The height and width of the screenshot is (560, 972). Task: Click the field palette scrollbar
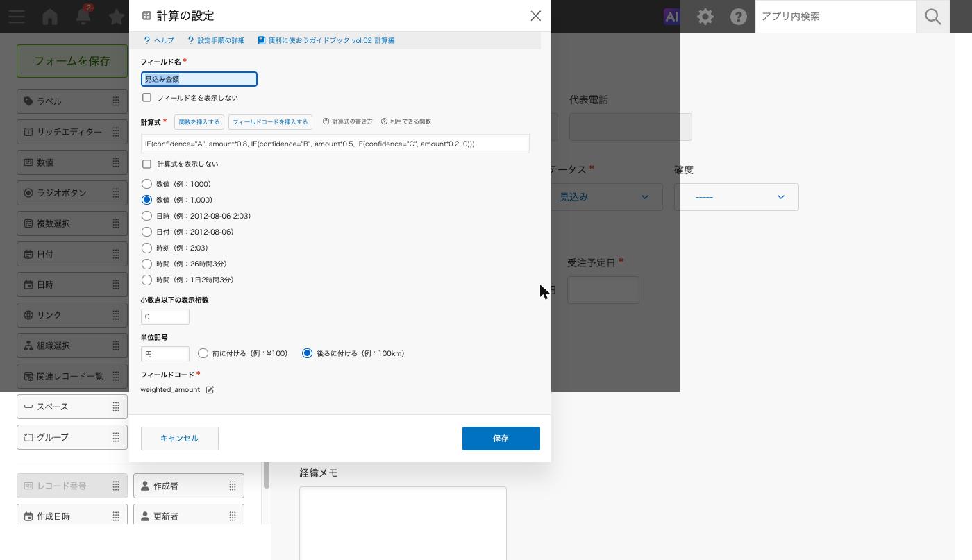coord(266,475)
